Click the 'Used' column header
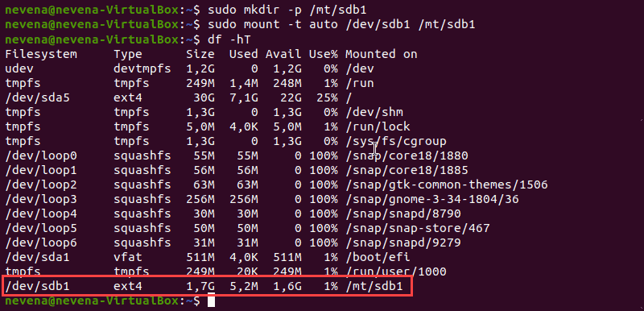The height and width of the screenshot is (311, 644). [244, 54]
